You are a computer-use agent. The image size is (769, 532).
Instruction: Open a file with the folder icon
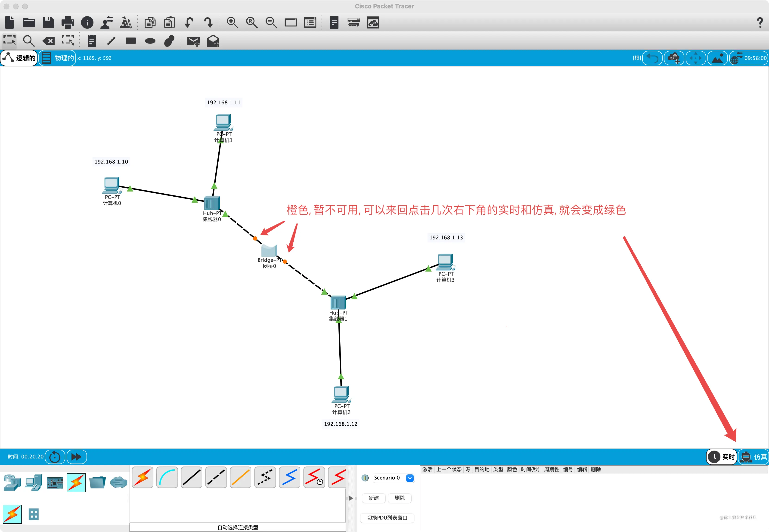pos(29,22)
